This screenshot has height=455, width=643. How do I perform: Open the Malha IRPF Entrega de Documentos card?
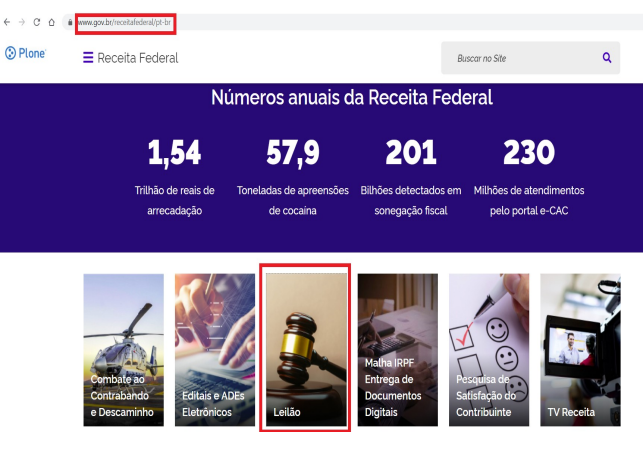coord(398,350)
